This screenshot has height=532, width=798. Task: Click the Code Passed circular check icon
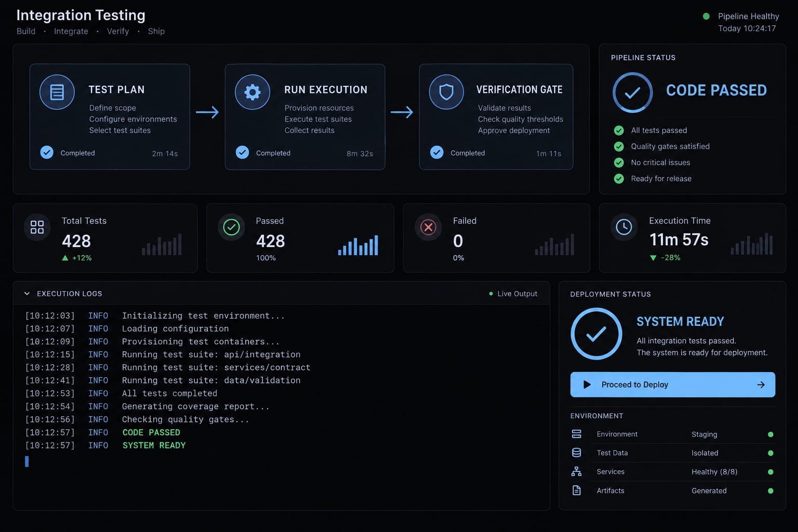(x=632, y=92)
